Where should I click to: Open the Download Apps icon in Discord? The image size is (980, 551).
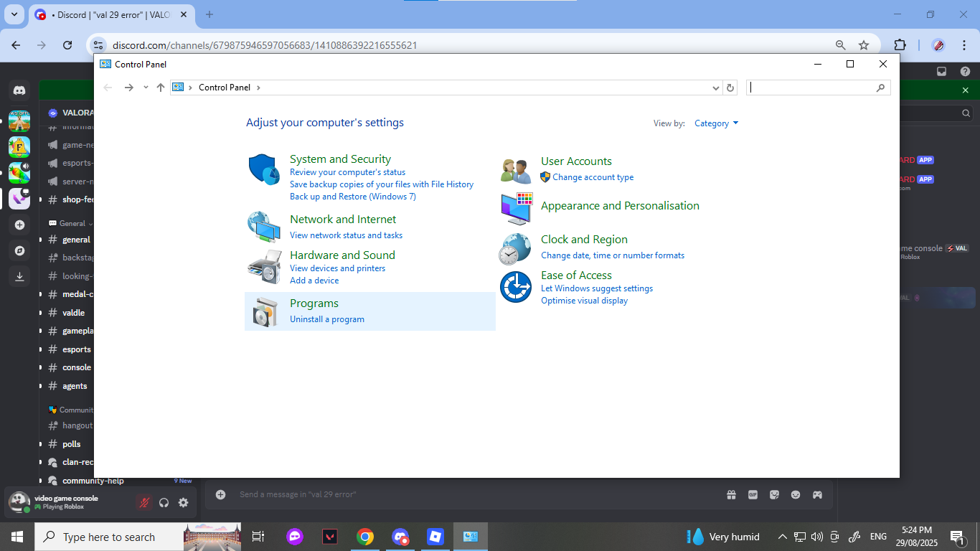19,276
